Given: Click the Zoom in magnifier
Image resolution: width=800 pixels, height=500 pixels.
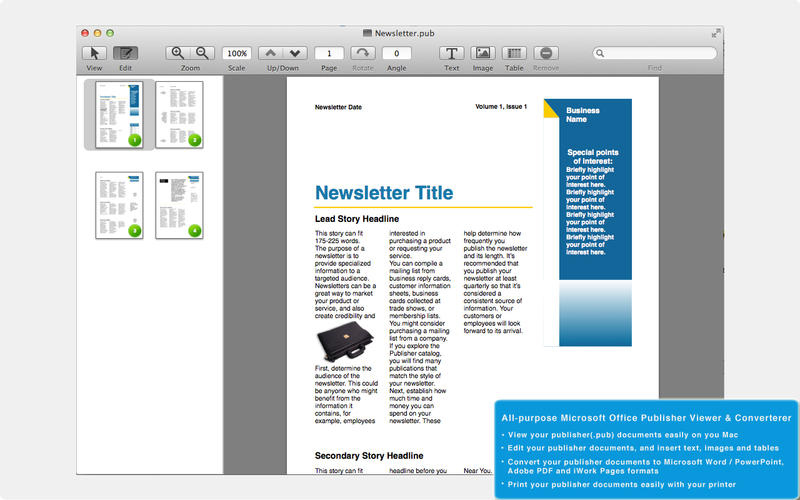Looking at the screenshot, I should pyautogui.click(x=178, y=53).
